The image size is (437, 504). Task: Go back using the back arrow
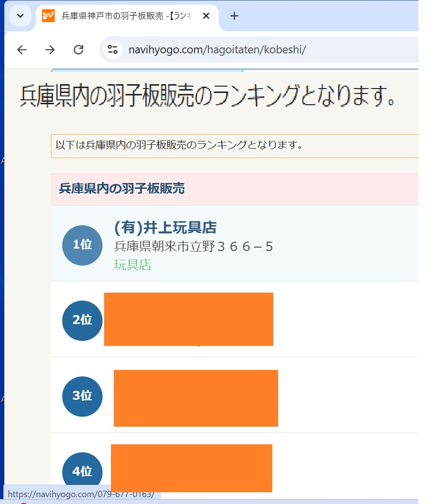[x=22, y=49]
